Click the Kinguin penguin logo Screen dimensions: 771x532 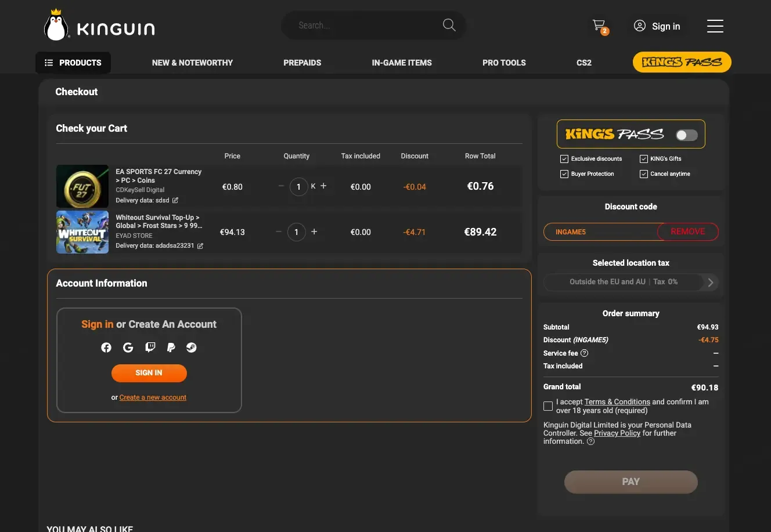click(x=100, y=26)
